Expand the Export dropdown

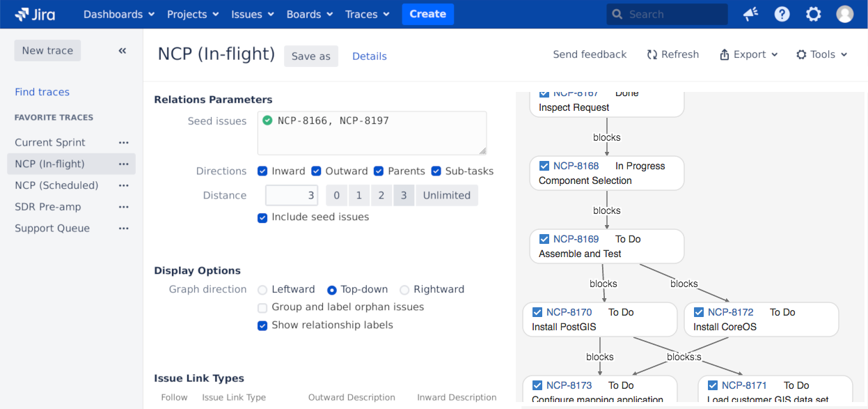tap(749, 54)
